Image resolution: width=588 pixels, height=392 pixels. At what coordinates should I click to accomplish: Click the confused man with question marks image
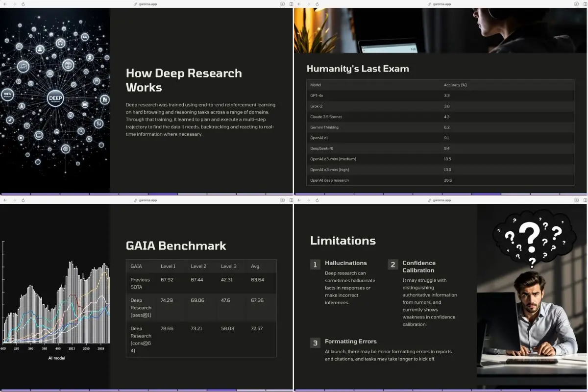pyautogui.click(x=532, y=297)
